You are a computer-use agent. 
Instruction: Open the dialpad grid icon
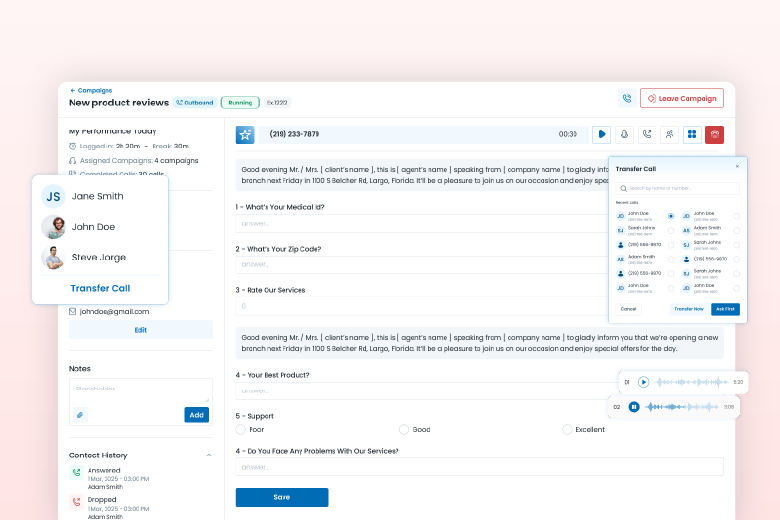[691, 134]
